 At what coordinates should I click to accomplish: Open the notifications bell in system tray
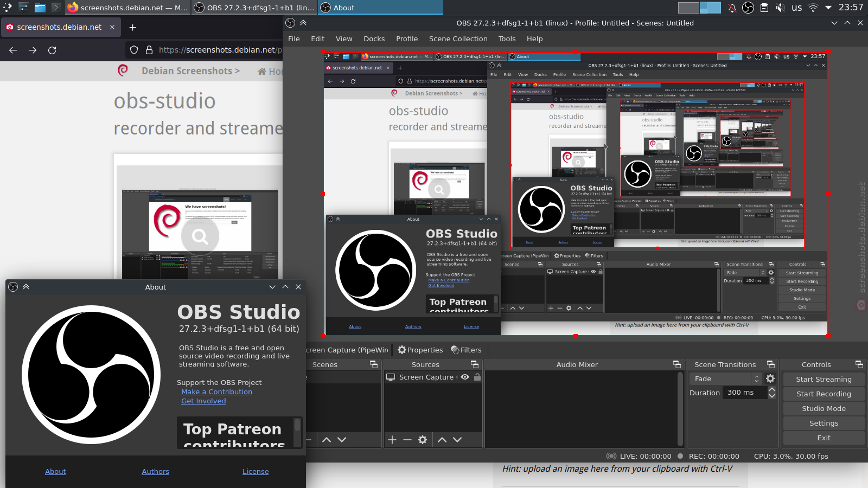tap(732, 8)
